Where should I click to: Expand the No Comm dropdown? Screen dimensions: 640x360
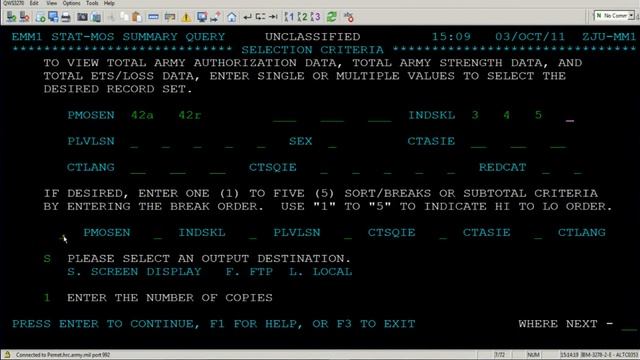tap(631, 16)
